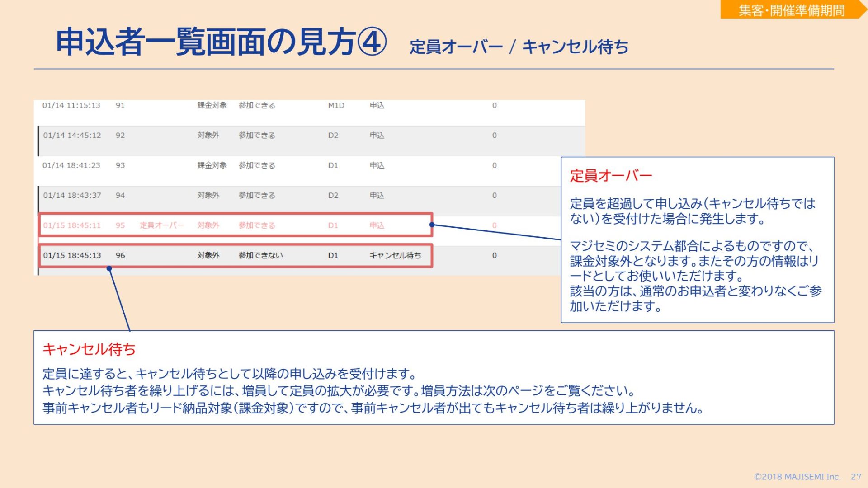Click the 01/15 18:45:11 timestamp in row 95
The image size is (868, 488).
pos(72,225)
